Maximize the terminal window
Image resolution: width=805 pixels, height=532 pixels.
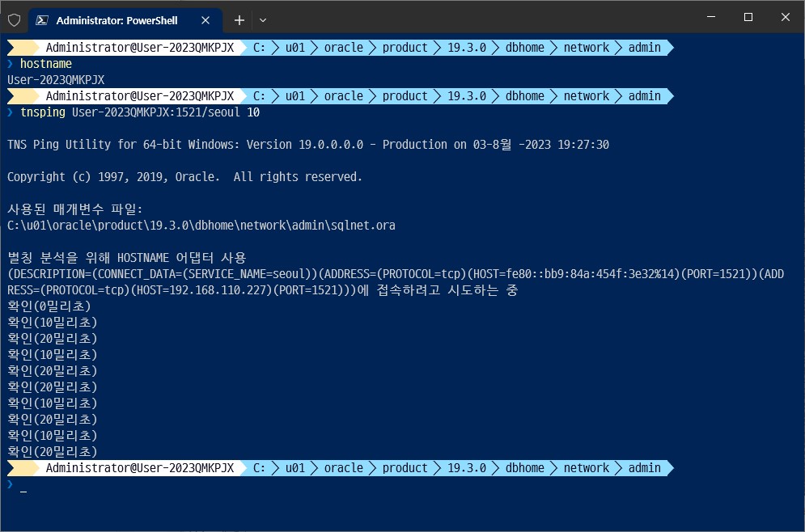tap(748, 17)
